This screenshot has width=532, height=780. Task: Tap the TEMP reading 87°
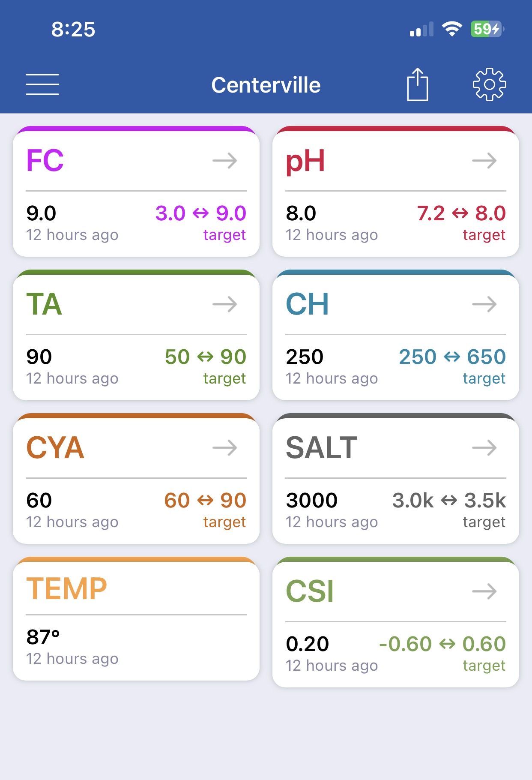click(x=43, y=637)
